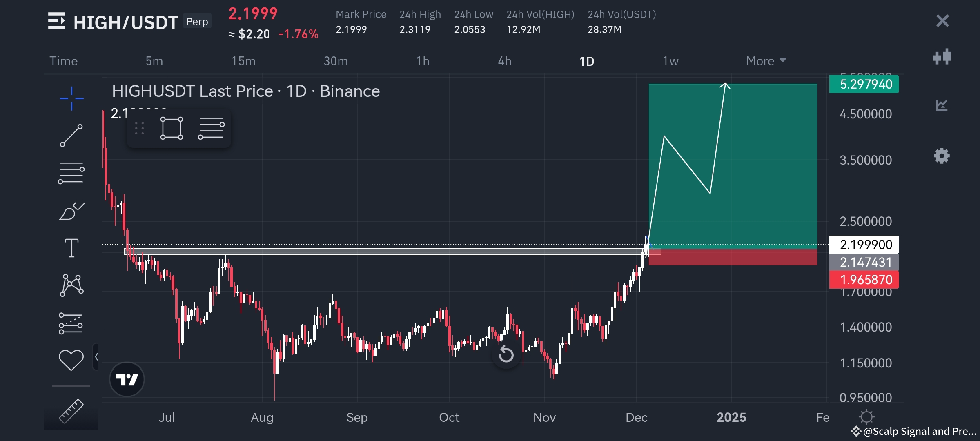Select the 1w timeframe
The height and width of the screenshot is (441, 980).
[x=670, y=60]
